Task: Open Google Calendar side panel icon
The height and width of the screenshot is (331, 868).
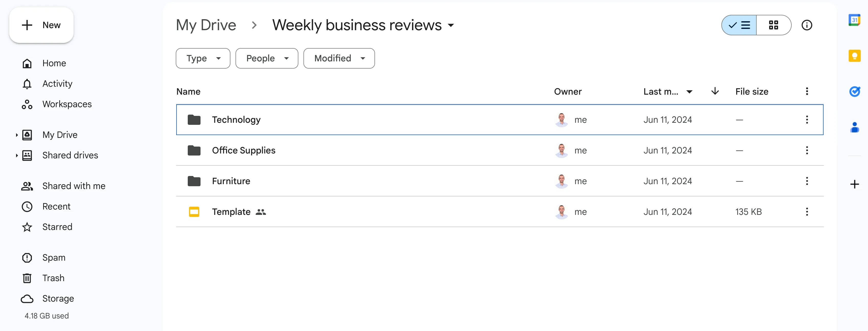Action: tap(854, 20)
